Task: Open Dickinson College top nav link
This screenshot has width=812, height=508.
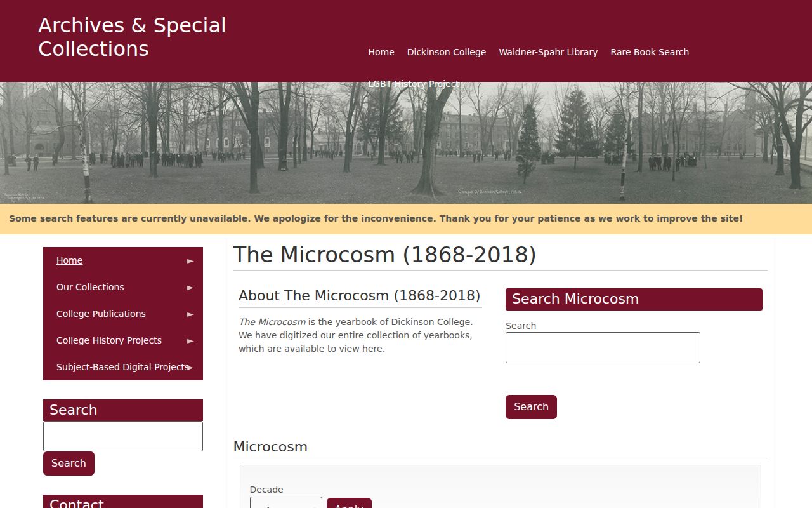Action: point(447,52)
